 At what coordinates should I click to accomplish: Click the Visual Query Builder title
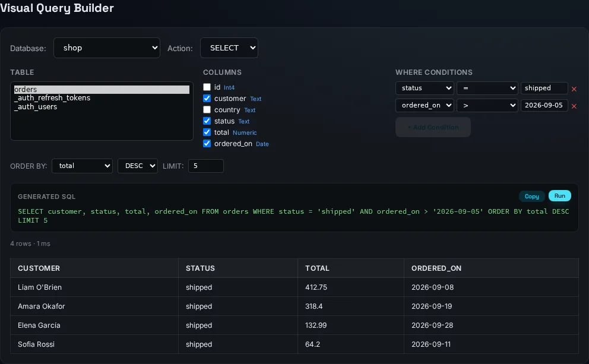click(x=57, y=8)
